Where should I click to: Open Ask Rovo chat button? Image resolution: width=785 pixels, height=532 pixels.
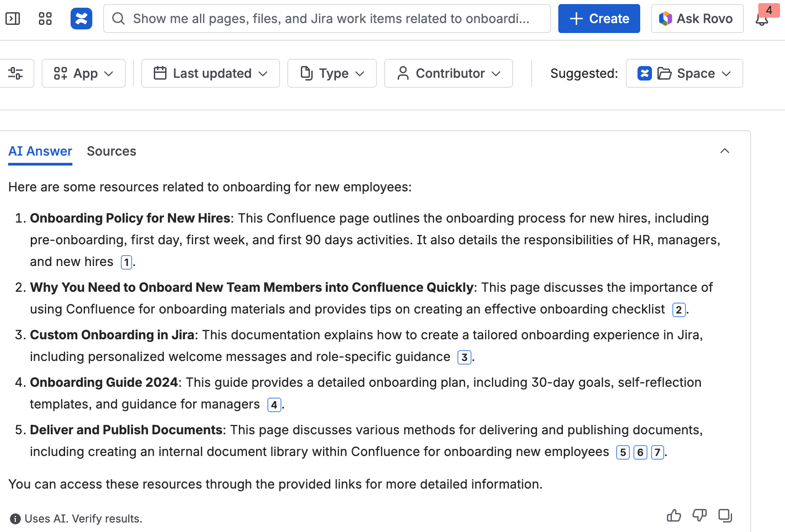coord(697,19)
